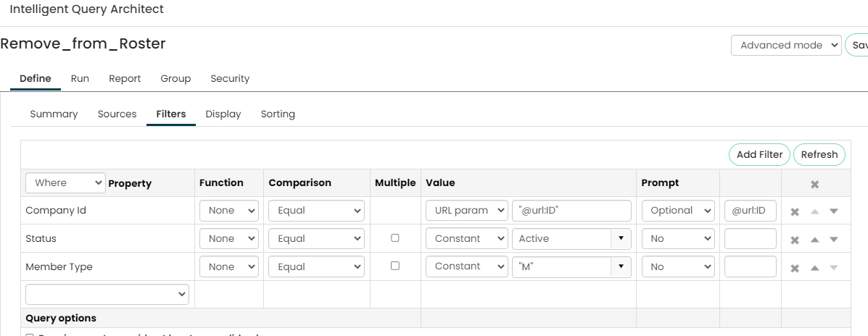Open Comparison dropdown for Company Id

click(316, 211)
